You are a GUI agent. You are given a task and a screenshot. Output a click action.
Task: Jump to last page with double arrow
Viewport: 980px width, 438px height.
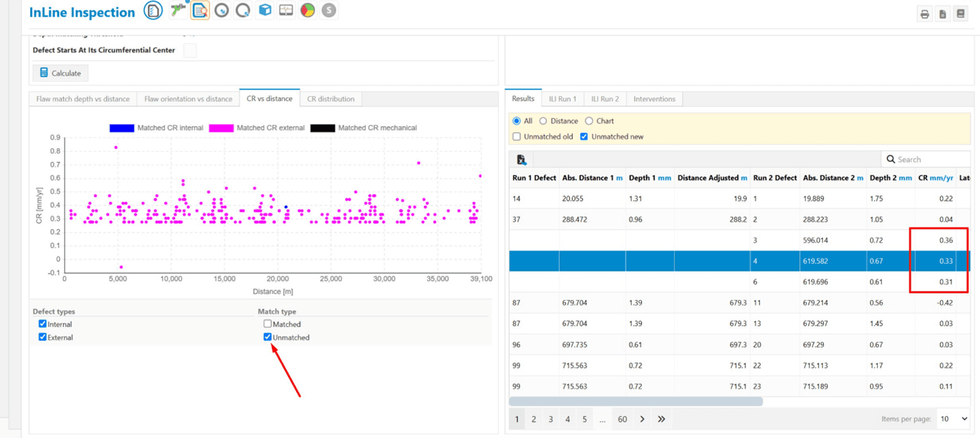pyautogui.click(x=661, y=419)
